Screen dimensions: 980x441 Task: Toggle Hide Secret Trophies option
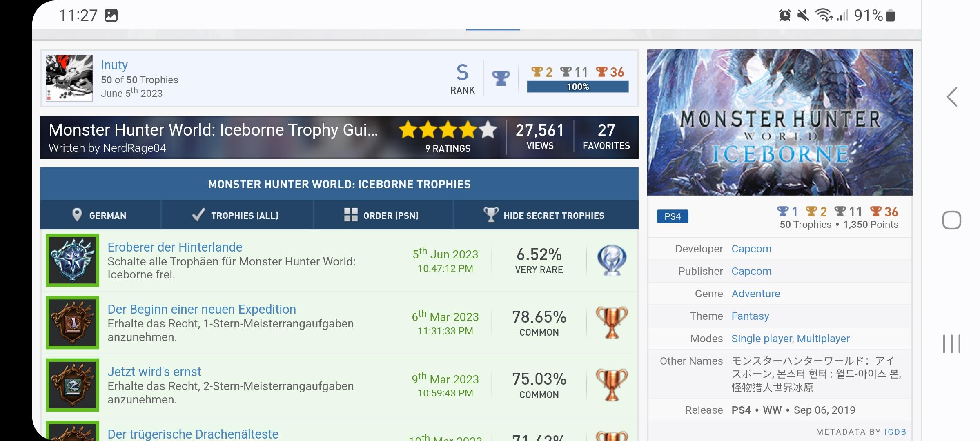click(x=545, y=215)
